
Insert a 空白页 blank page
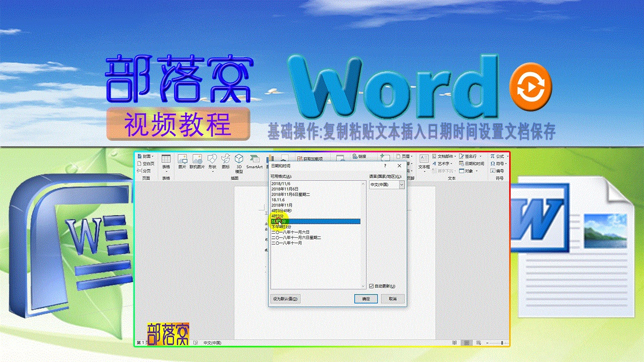tap(145, 163)
